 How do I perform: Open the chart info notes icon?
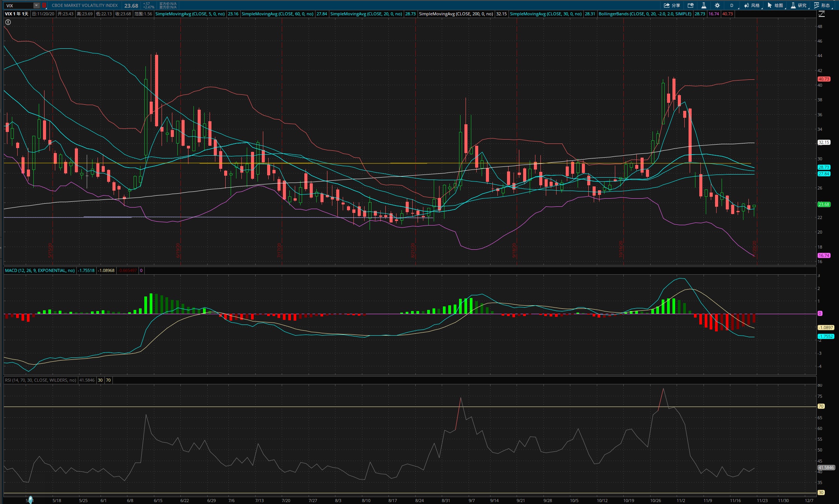tap(690, 5)
